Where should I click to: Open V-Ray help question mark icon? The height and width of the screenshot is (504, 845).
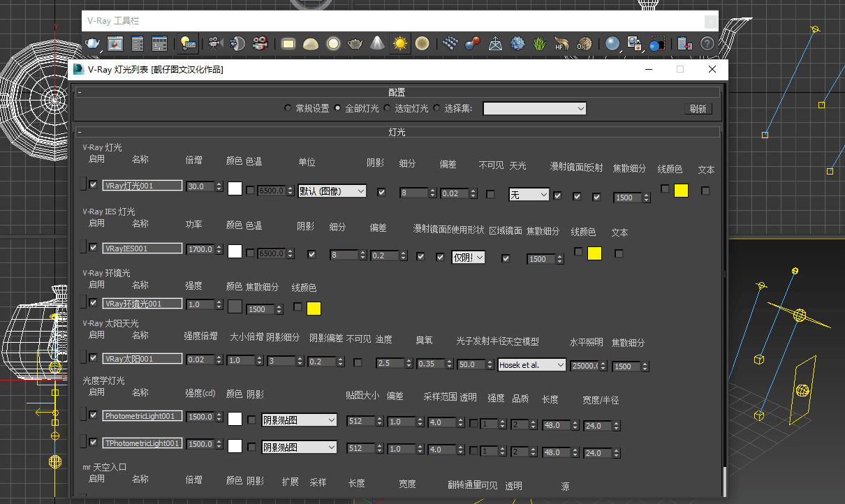point(707,44)
